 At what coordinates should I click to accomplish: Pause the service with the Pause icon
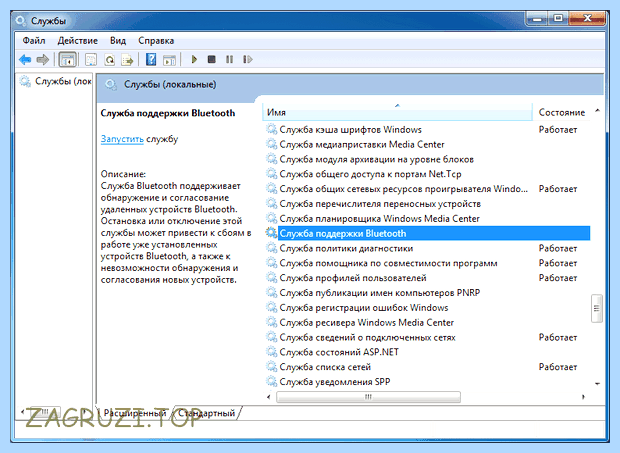tap(229, 59)
